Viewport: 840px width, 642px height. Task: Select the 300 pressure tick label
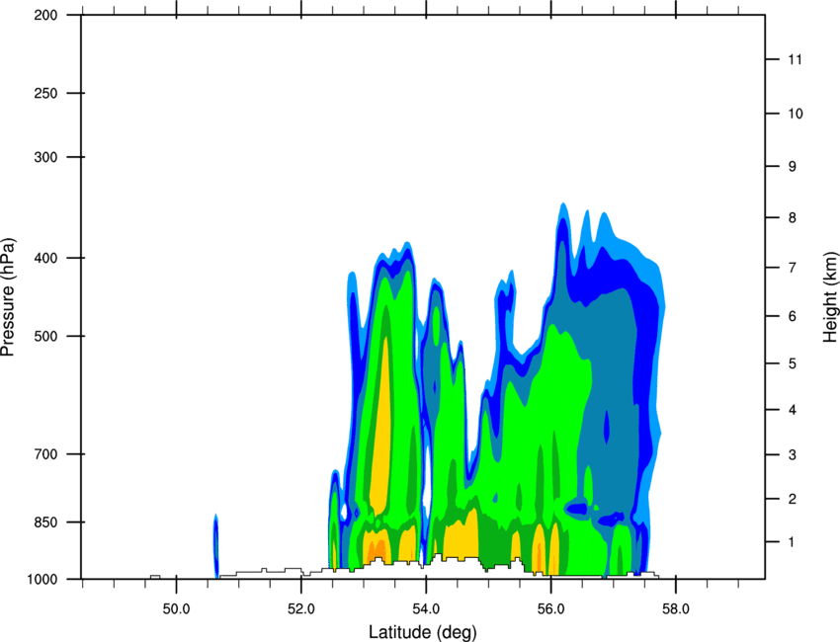[x=45, y=157]
